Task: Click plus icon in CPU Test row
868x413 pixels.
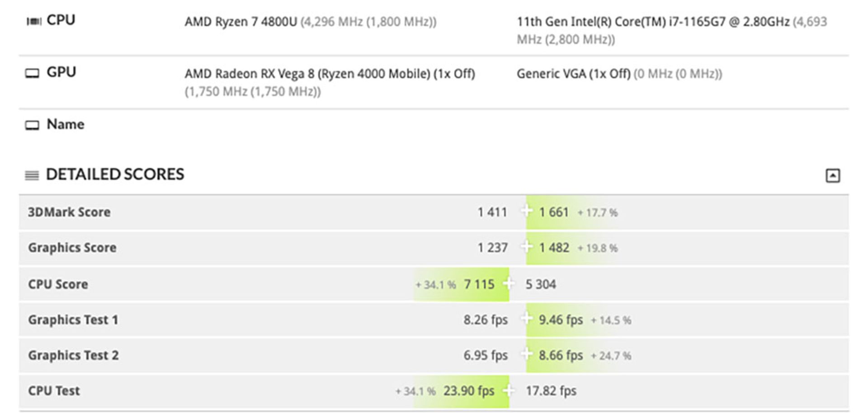Action: click(509, 390)
